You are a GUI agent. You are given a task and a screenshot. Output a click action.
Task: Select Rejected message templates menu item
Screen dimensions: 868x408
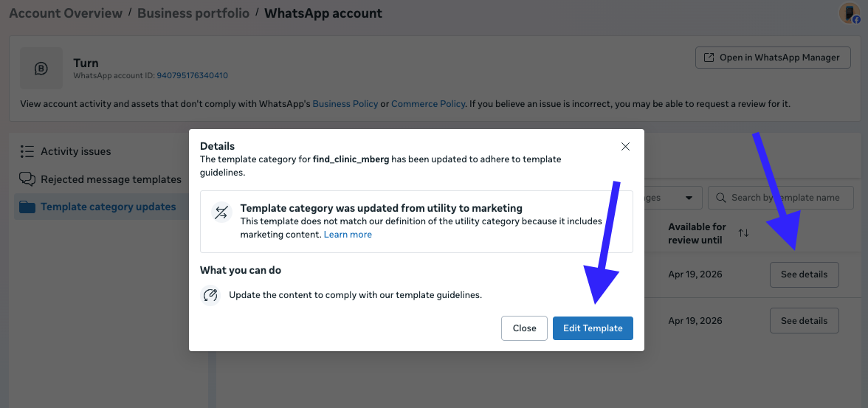pyautogui.click(x=111, y=179)
